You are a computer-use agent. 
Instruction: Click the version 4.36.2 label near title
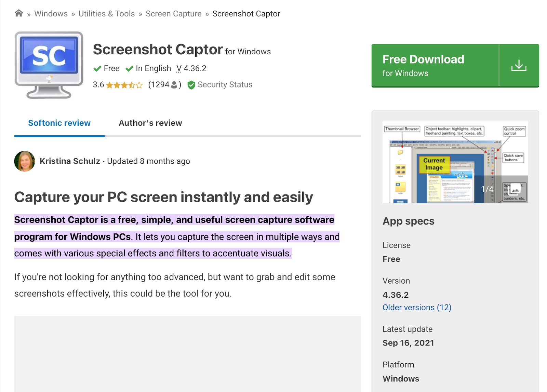tap(191, 69)
